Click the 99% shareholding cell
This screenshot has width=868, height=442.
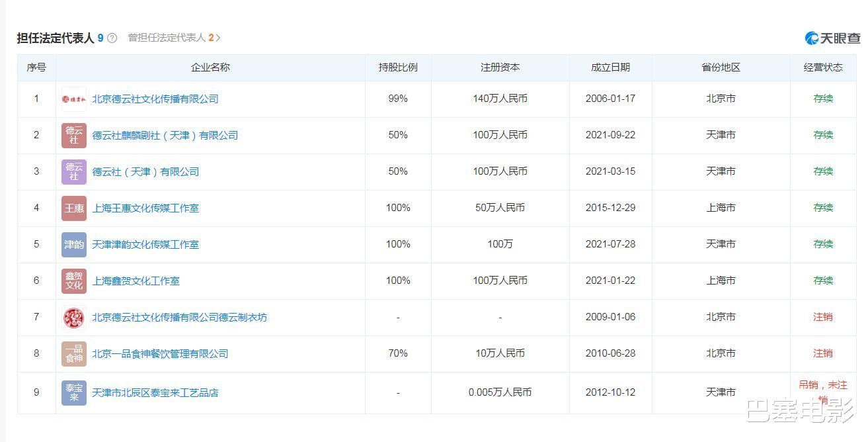point(398,99)
